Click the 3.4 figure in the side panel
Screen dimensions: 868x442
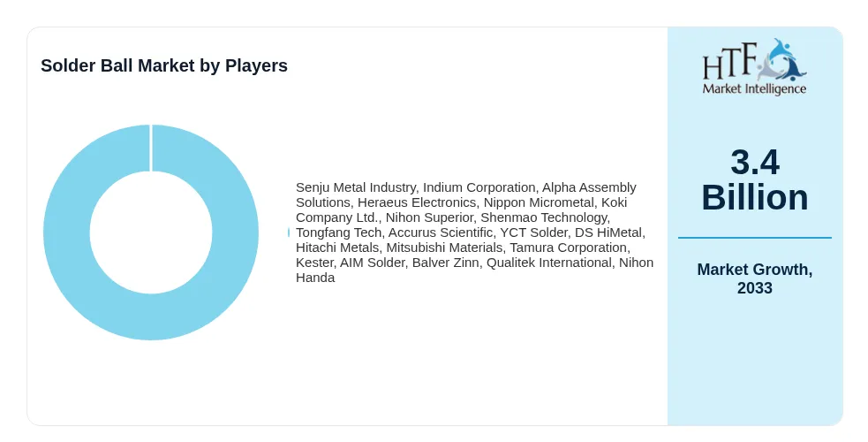(x=754, y=163)
